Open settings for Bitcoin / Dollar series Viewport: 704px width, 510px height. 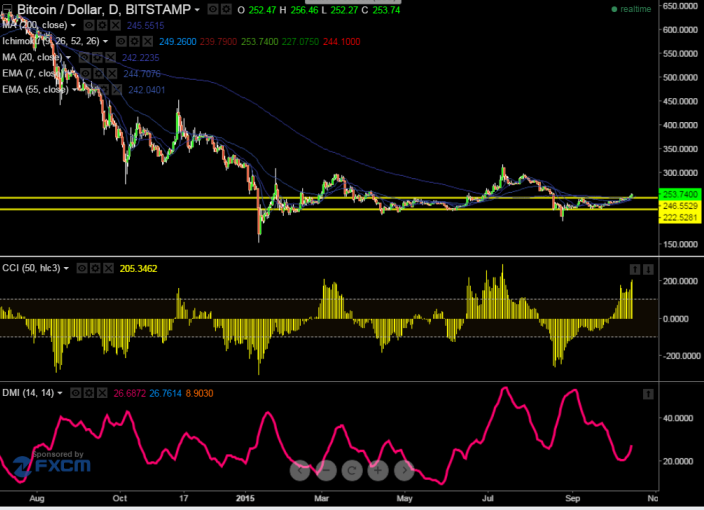226,9
